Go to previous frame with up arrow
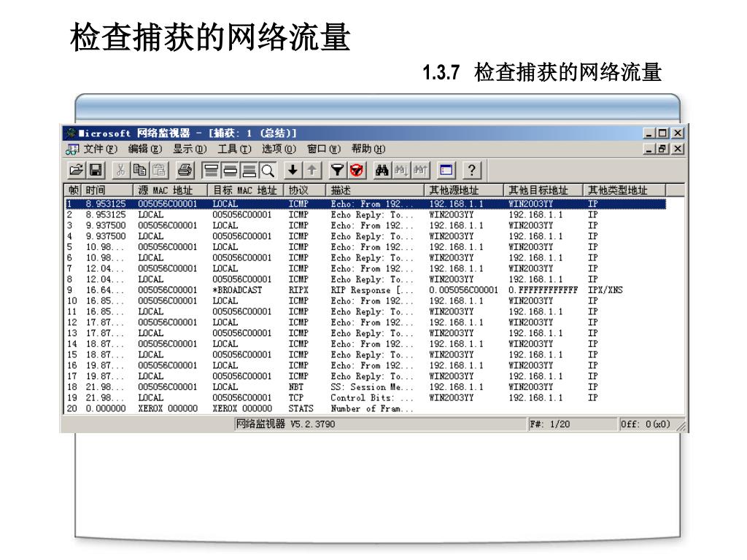Screen dimensions: 747x560 [x=312, y=170]
